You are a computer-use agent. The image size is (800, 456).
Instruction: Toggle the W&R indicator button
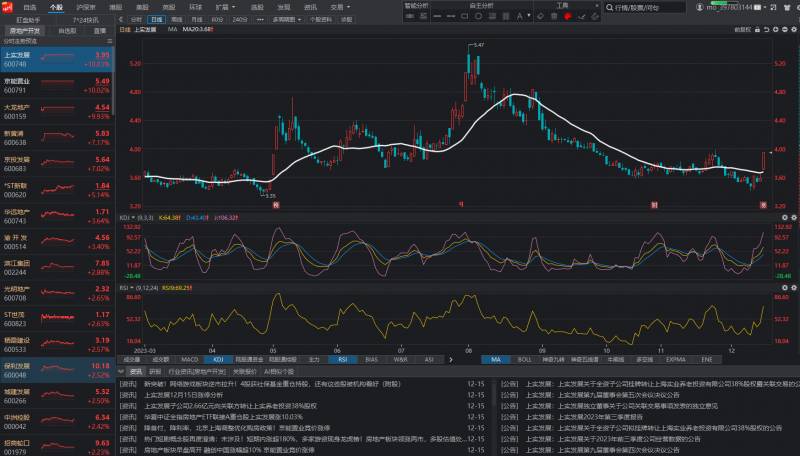tap(401, 360)
